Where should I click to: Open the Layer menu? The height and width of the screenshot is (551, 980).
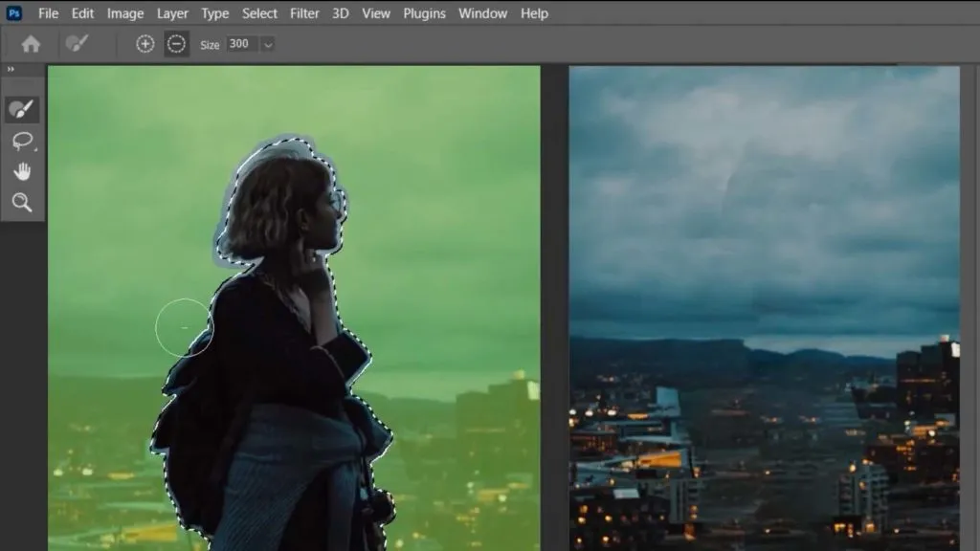point(172,13)
